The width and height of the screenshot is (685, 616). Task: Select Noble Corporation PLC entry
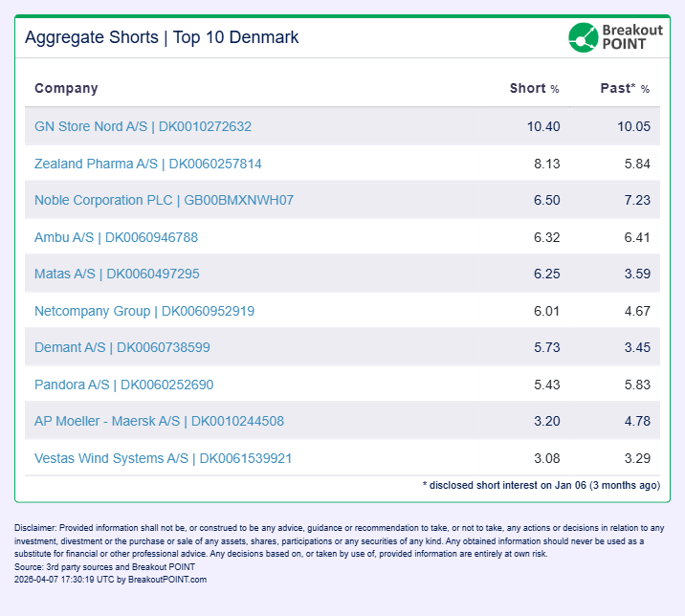click(x=164, y=200)
